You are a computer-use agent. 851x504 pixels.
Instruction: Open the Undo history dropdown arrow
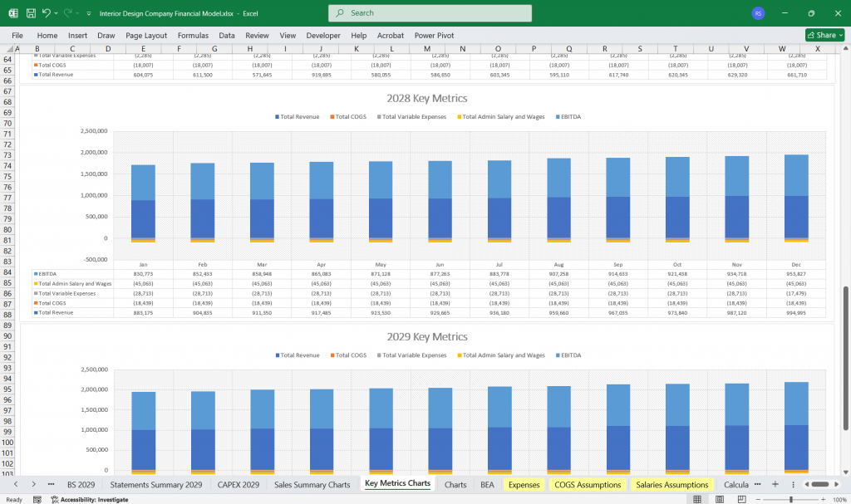pos(57,13)
